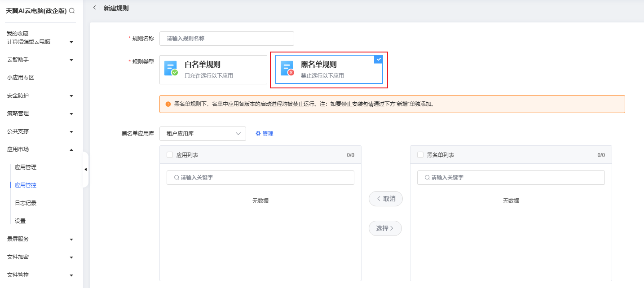This screenshot has height=288, width=644.
Task: Click the blue checkmark corner on 黑名单规则 card
Action: point(379,59)
